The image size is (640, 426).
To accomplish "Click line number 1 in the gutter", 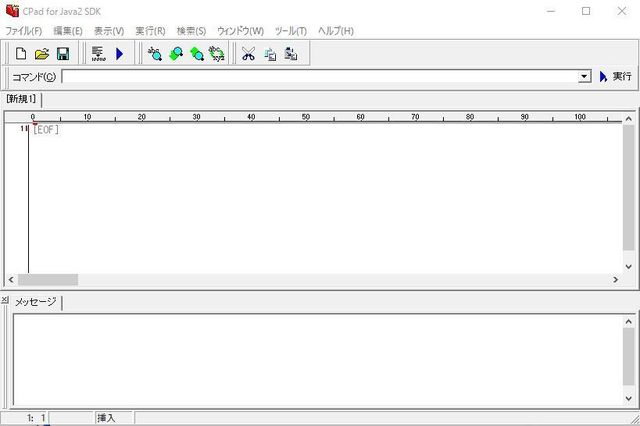I will click(x=22, y=129).
